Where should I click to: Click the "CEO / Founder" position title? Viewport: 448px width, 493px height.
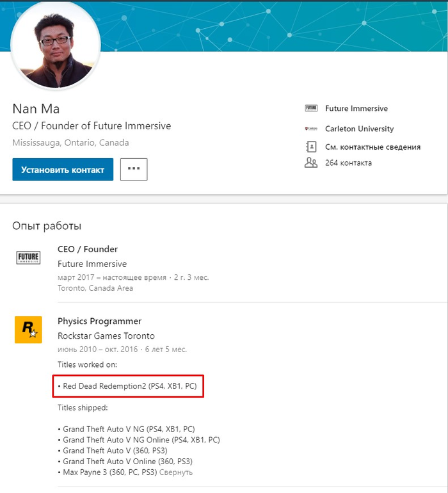(88, 249)
